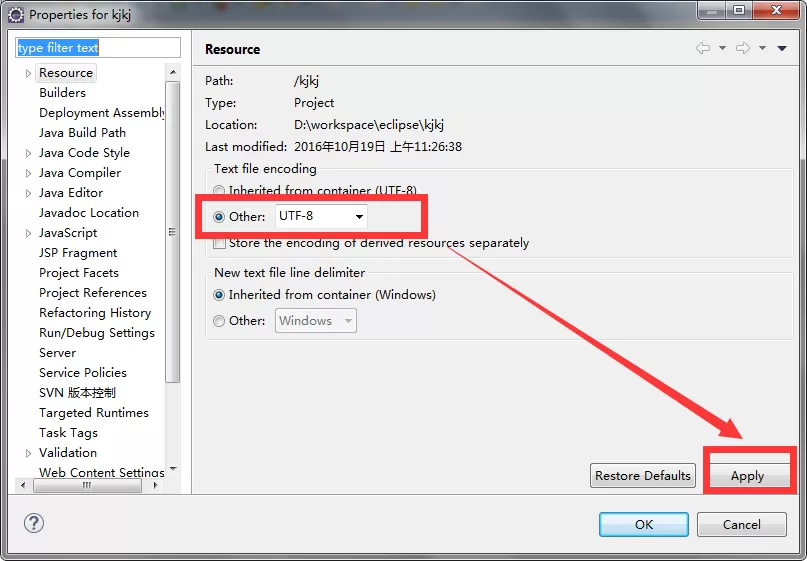Image resolution: width=807 pixels, height=561 pixels.
Task: Click the Cancel button
Action: (742, 524)
